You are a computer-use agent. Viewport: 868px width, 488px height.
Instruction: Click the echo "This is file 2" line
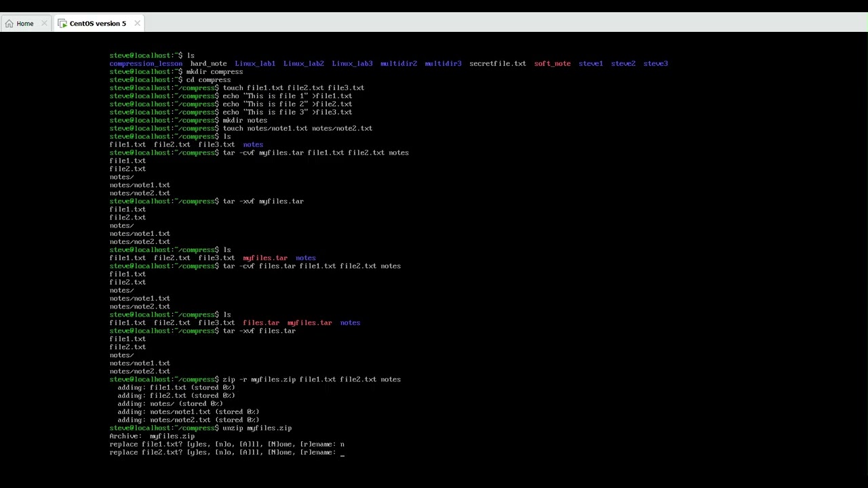coord(288,104)
